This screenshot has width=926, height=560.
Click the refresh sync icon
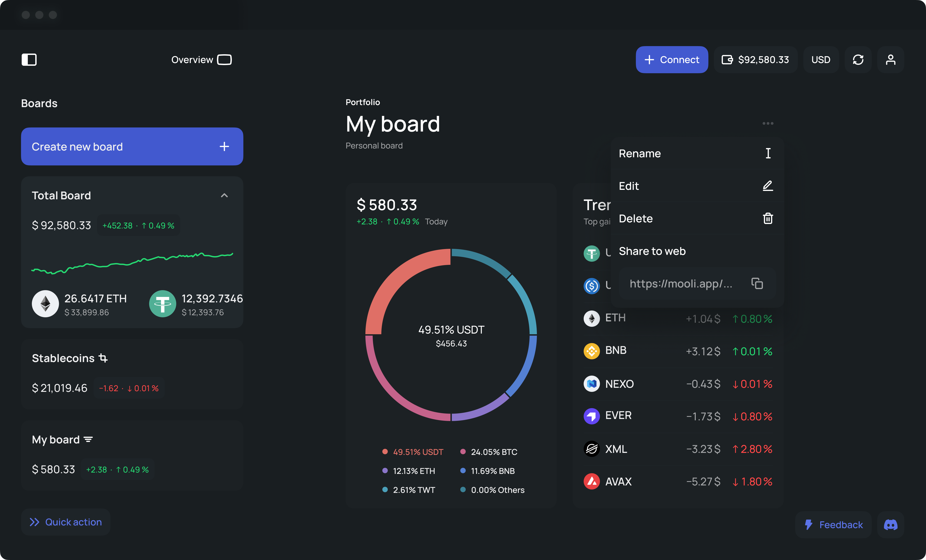(858, 60)
